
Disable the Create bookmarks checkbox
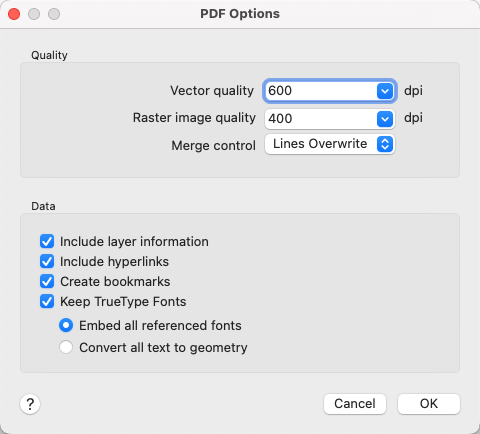47,281
